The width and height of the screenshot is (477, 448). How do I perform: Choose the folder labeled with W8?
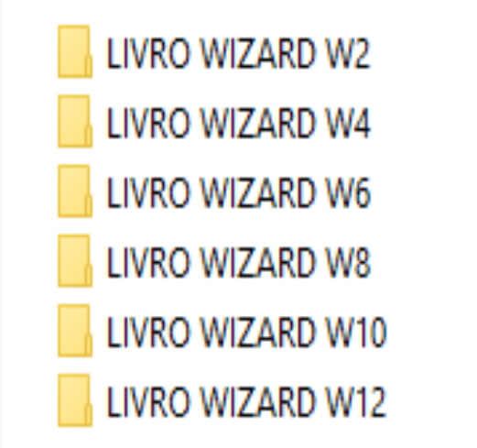pyautogui.click(x=214, y=261)
